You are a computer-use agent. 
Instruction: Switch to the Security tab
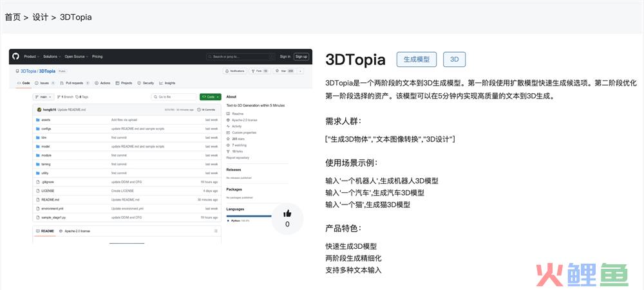point(146,83)
